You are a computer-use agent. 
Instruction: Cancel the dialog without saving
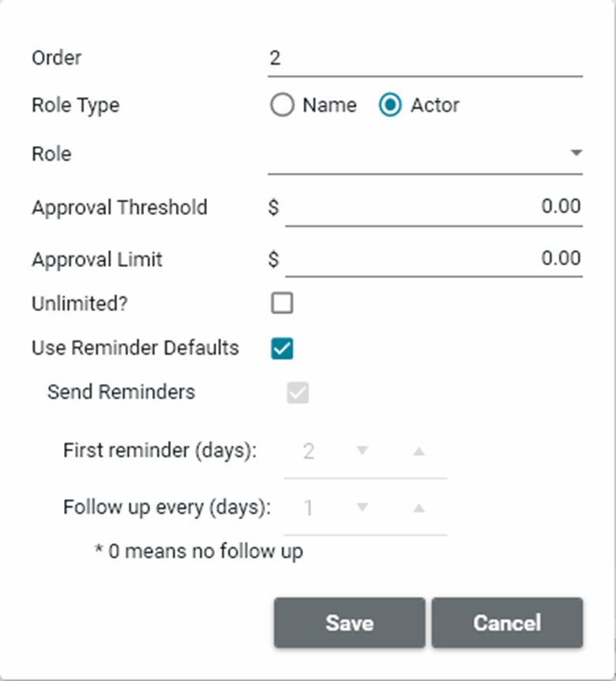(x=507, y=623)
